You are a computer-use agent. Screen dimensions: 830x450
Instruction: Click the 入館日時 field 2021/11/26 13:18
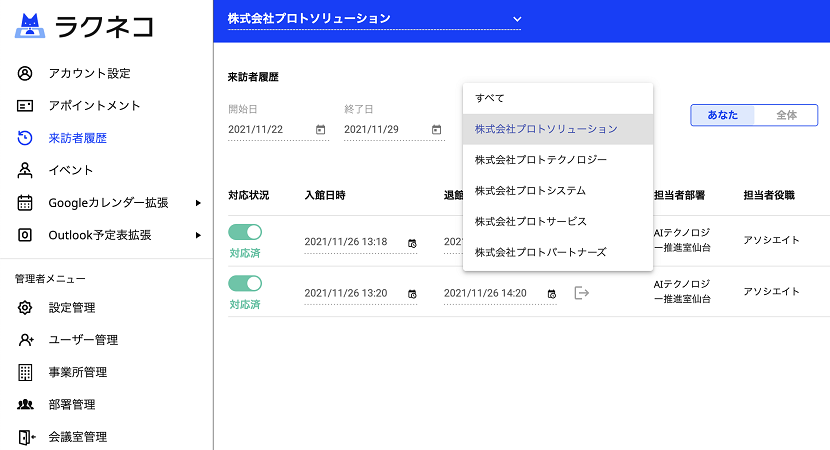360,242
